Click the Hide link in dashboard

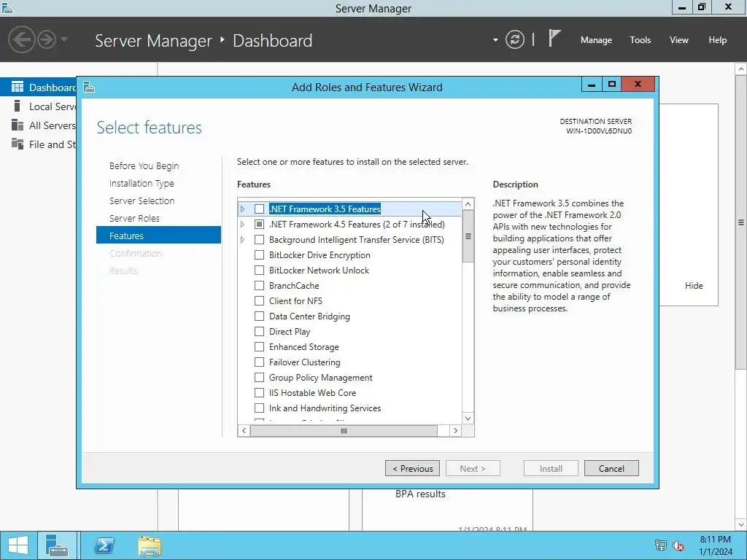point(694,285)
